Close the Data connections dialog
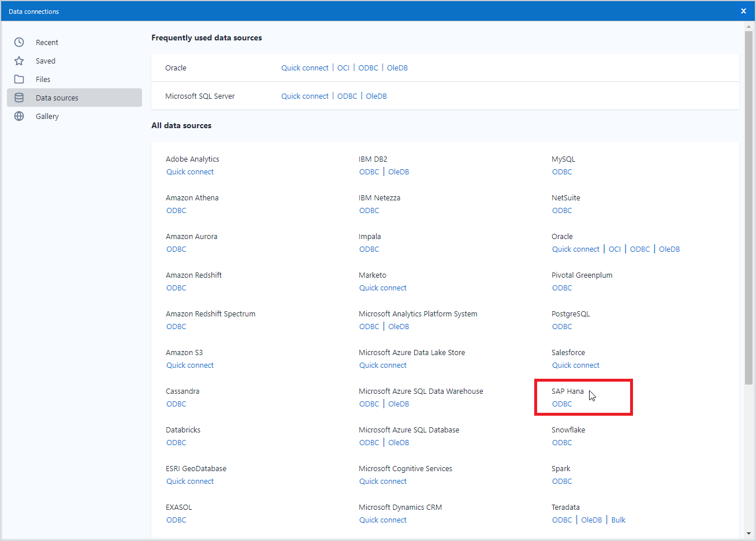Image resolution: width=756 pixels, height=541 pixels. pyautogui.click(x=743, y=11)
